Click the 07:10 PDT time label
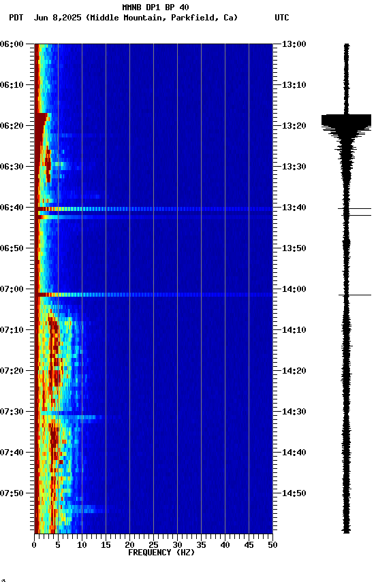 click(12, 330)
